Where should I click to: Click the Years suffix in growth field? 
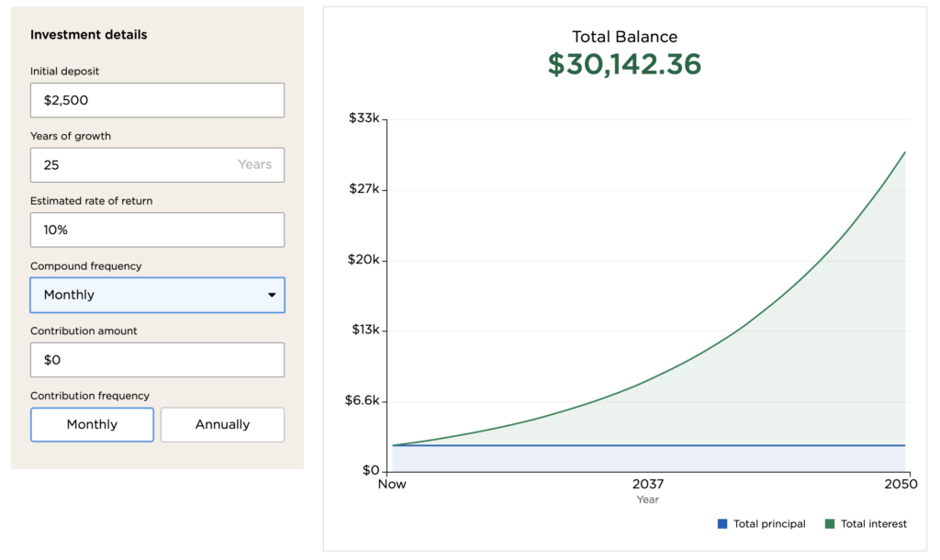(254, 165)
